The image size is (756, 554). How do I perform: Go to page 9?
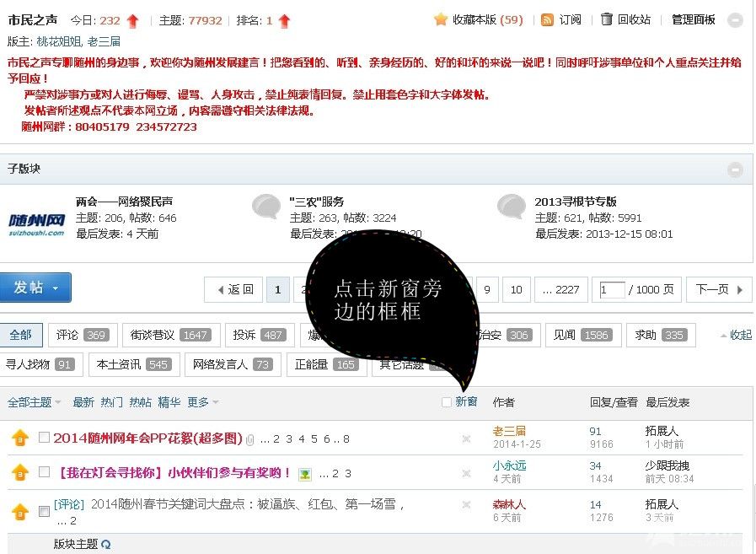(x=487, y=289)
